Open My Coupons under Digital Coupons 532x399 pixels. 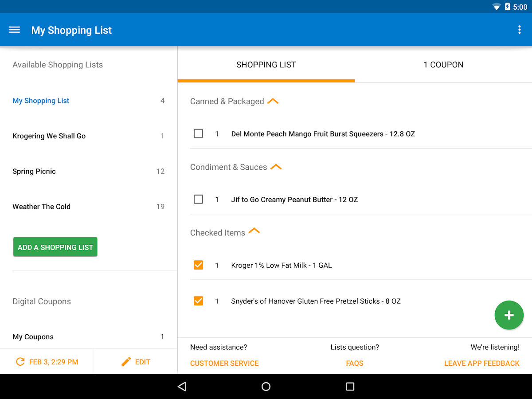(x=89, y=337)
